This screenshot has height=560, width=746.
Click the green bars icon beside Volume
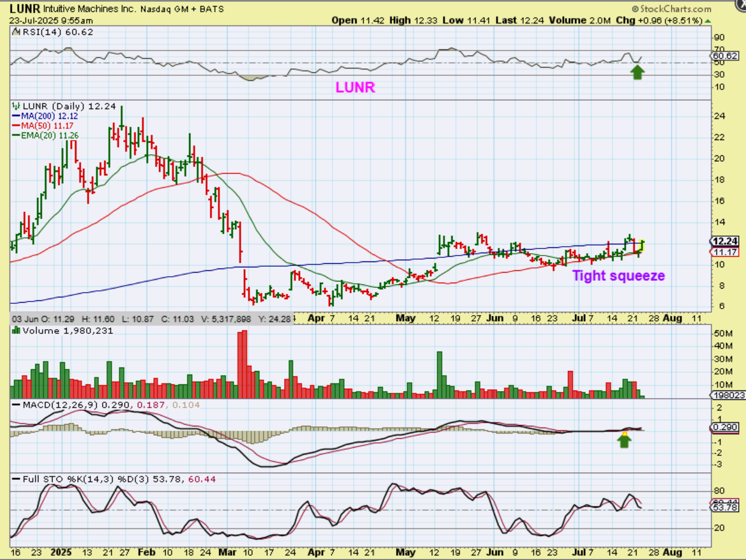pyautogui.click(x=15, y=331)
